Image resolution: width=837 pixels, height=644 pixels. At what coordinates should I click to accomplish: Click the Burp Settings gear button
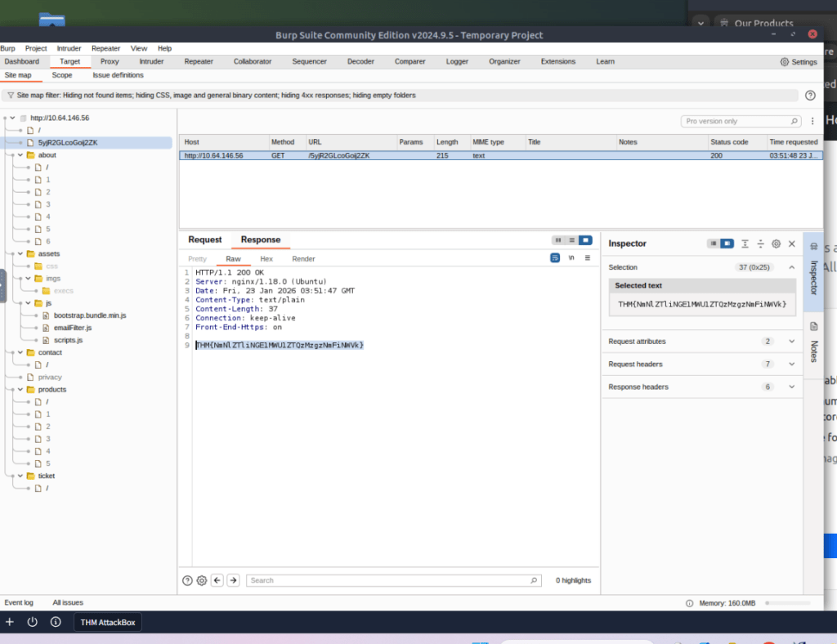(x=799, y=62)
